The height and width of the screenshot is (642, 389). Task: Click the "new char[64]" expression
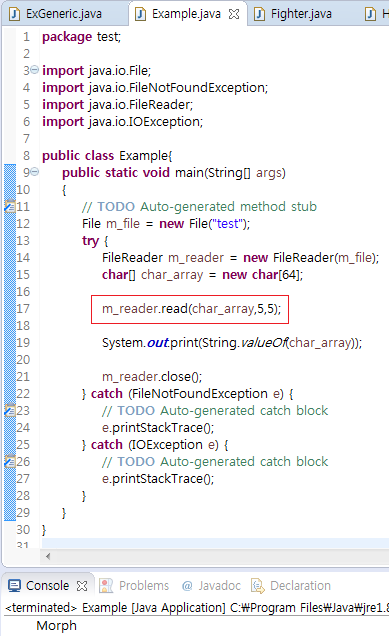261,274
